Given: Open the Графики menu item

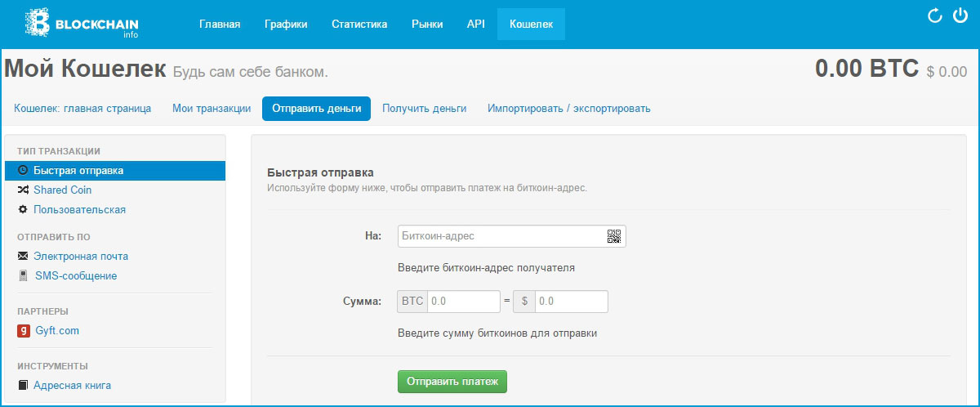Looking at the screenshot, I should tap(286, 24).
